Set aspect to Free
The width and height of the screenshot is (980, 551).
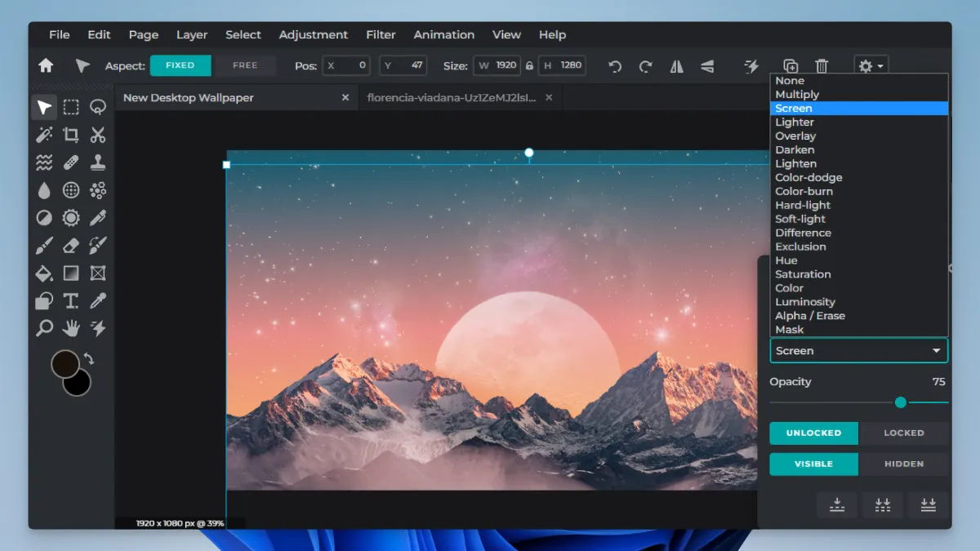[245, 65]
